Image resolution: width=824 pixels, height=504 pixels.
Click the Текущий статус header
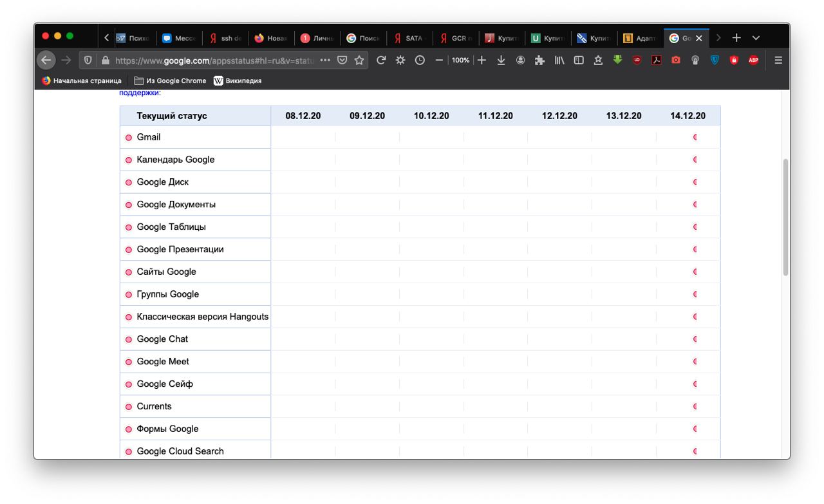pyautogui.click(x=172, y=117)
